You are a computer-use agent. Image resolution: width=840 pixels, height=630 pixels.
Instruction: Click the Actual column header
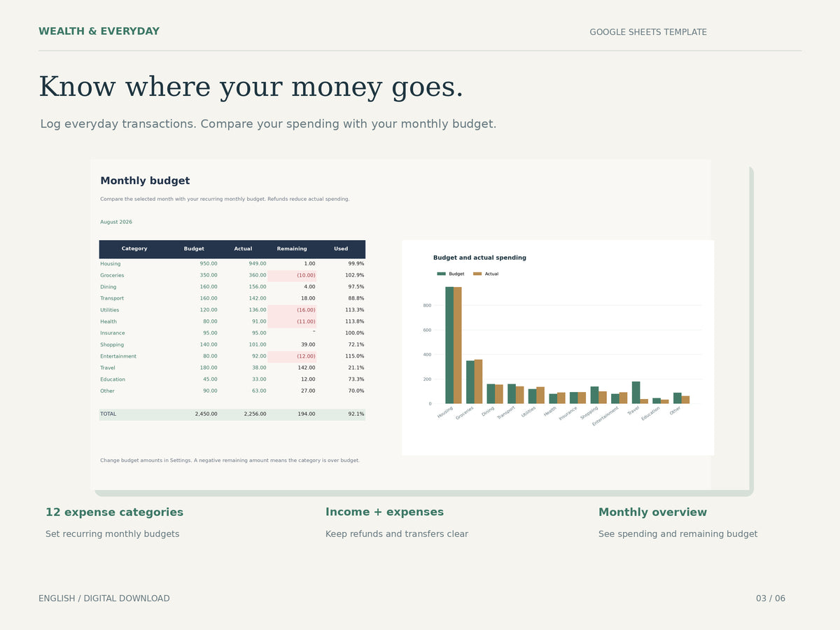point(243,249)
